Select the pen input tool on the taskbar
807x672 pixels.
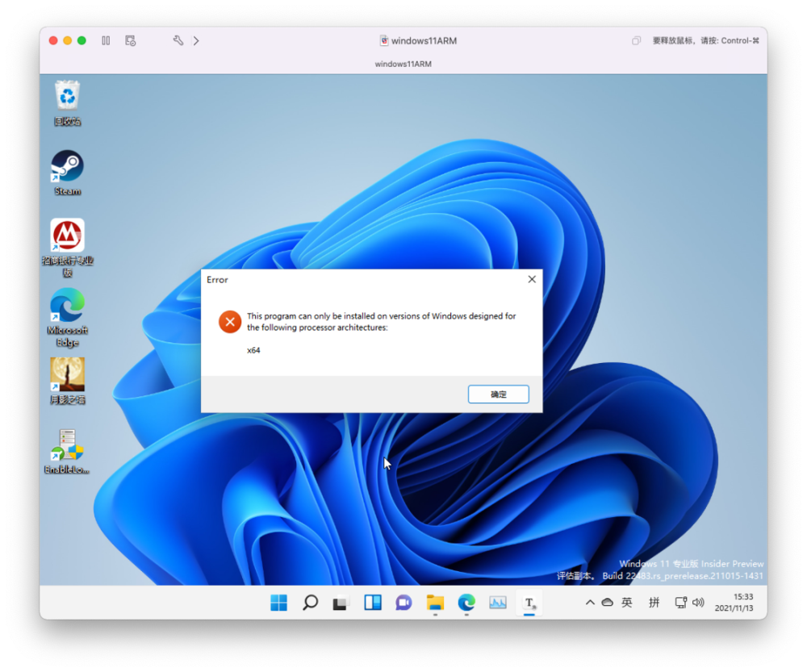(529, 602)
